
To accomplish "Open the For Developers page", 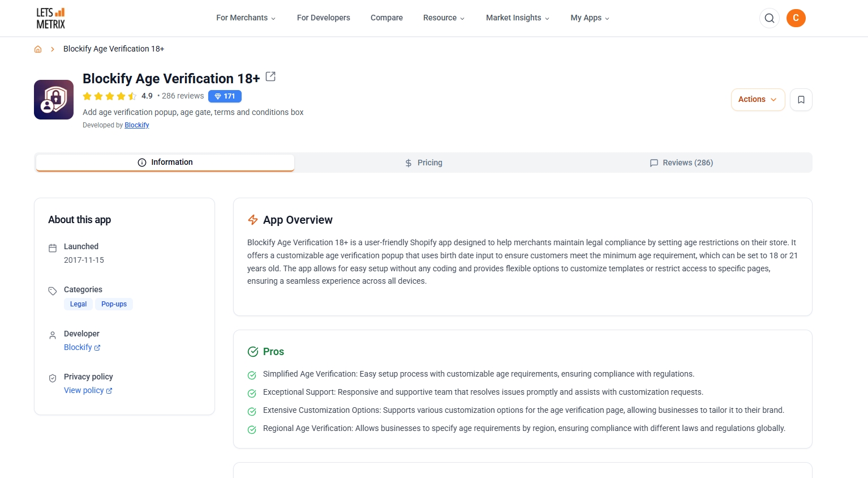I will point(324,18).
